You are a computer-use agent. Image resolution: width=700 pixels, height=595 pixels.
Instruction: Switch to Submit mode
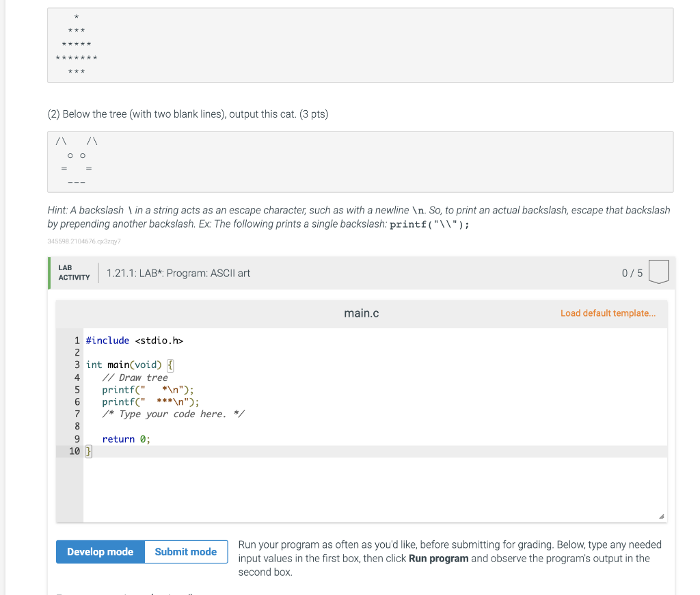click(185, 552)
